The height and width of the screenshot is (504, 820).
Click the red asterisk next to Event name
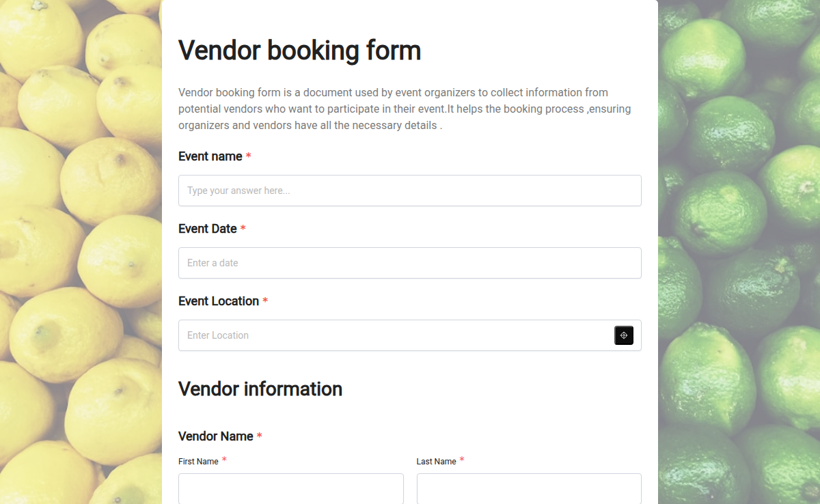[248, 156]
